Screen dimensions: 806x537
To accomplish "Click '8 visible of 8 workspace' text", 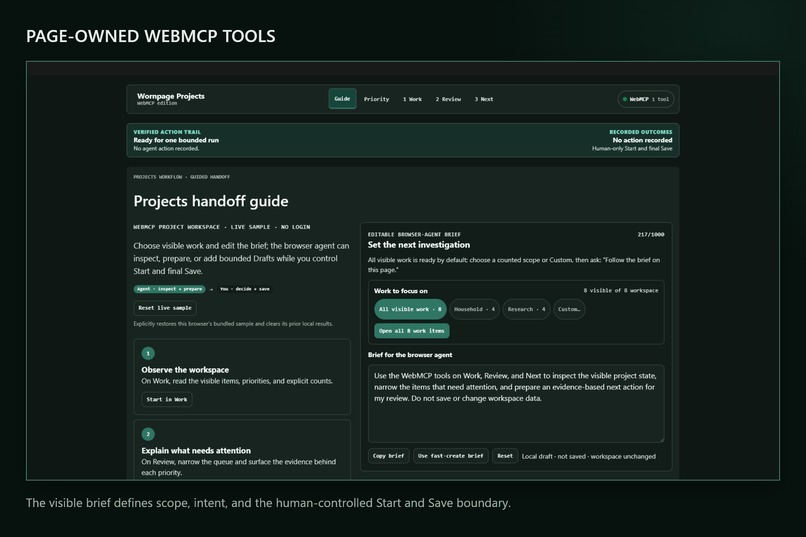I will coord(620,290).
